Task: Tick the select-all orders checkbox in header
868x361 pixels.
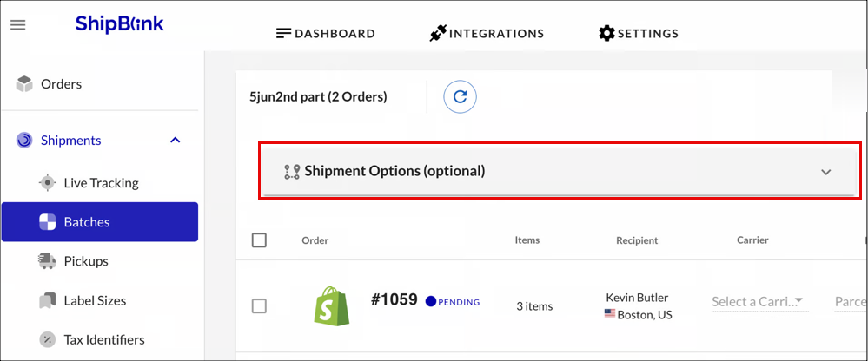Action: click(x=259, y=240)
